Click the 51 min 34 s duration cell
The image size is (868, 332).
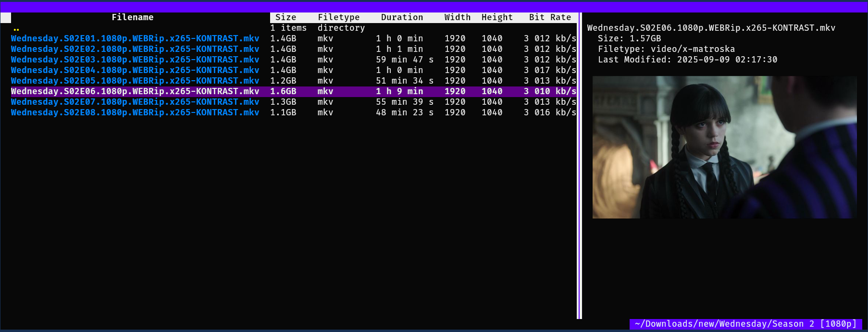(x=405, y=81)
